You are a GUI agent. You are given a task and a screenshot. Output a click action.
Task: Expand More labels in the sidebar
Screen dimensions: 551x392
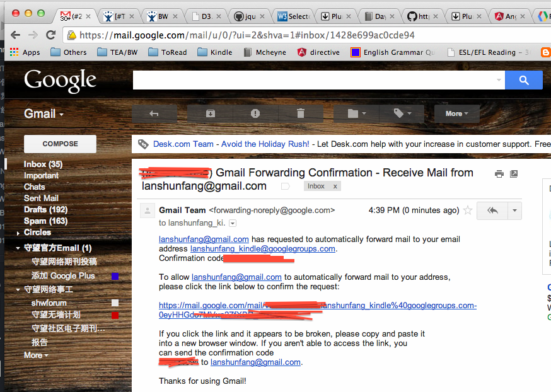tap(36, 355)
